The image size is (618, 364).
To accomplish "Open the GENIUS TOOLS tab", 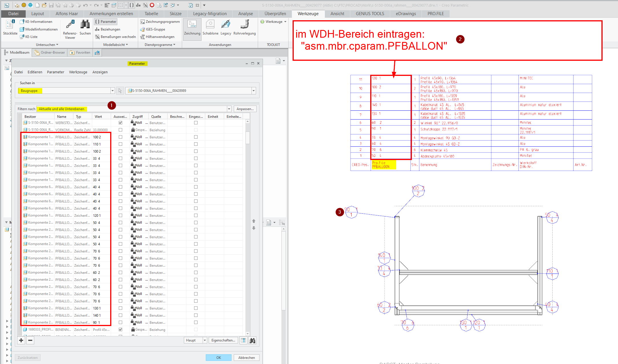I will (x=370, y=14).
